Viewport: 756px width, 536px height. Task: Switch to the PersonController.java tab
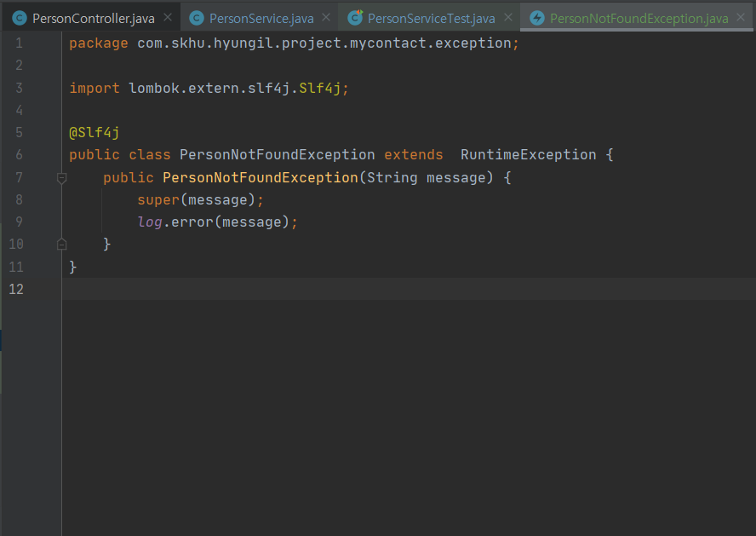(x=92, y=18)
